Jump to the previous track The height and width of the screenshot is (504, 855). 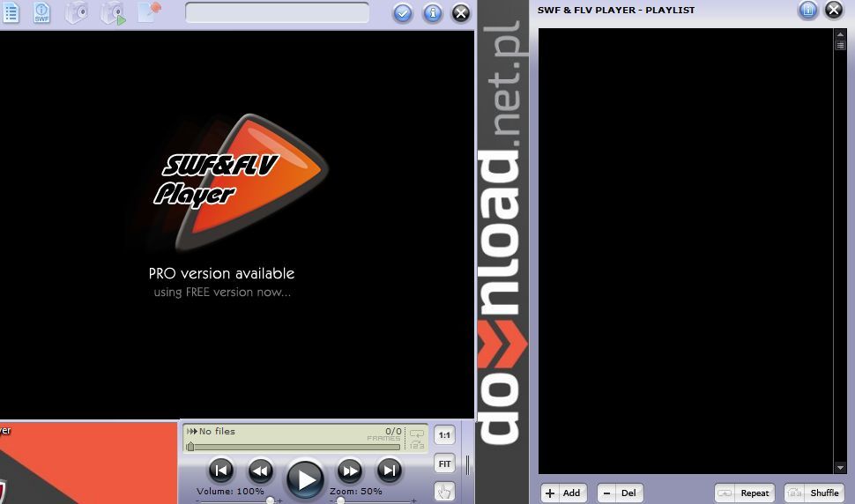pyautogui.click(x=221, y=471)
